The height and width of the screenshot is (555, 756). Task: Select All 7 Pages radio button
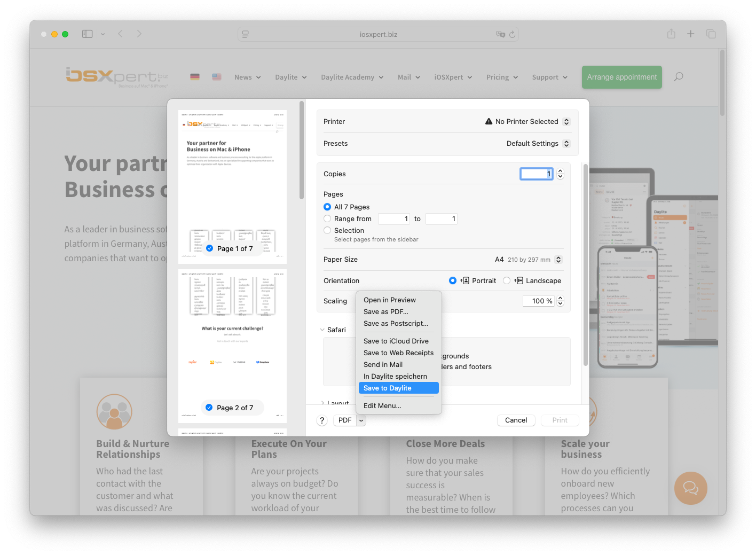(x=327, y=207)
